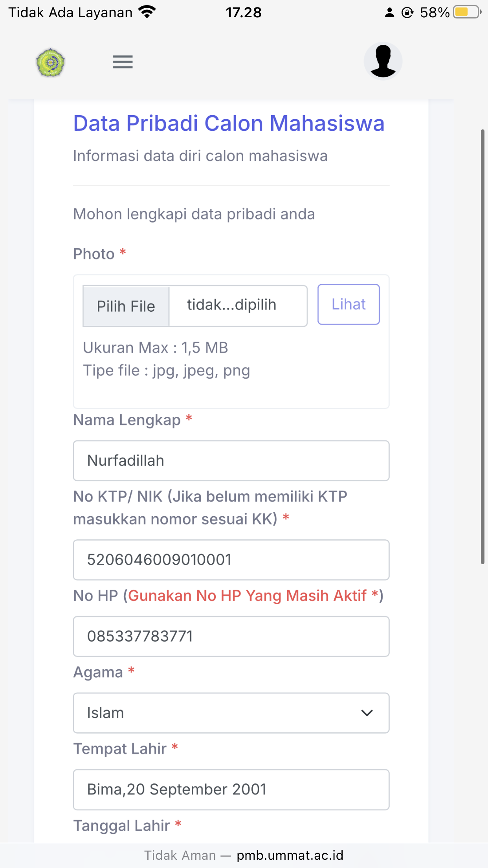Click the university logo icon

pyautogui.click(x=50, y=62)
